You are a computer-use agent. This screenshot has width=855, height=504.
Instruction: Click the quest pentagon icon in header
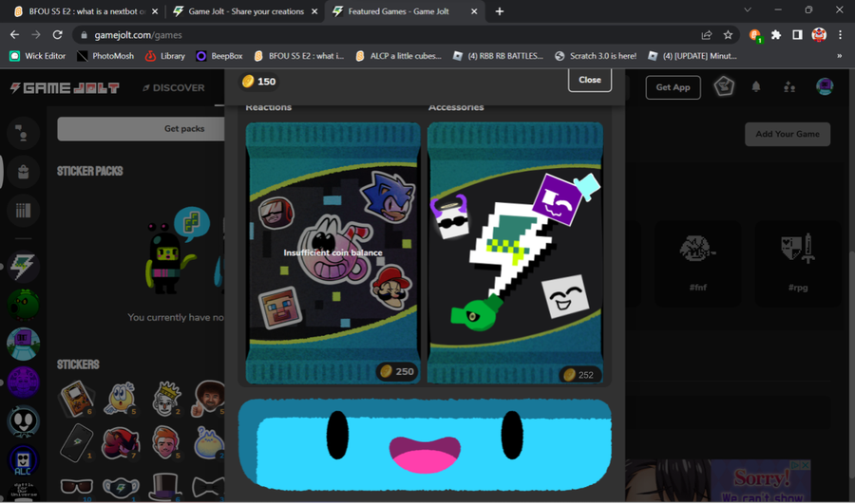click(x=724, y=86)
